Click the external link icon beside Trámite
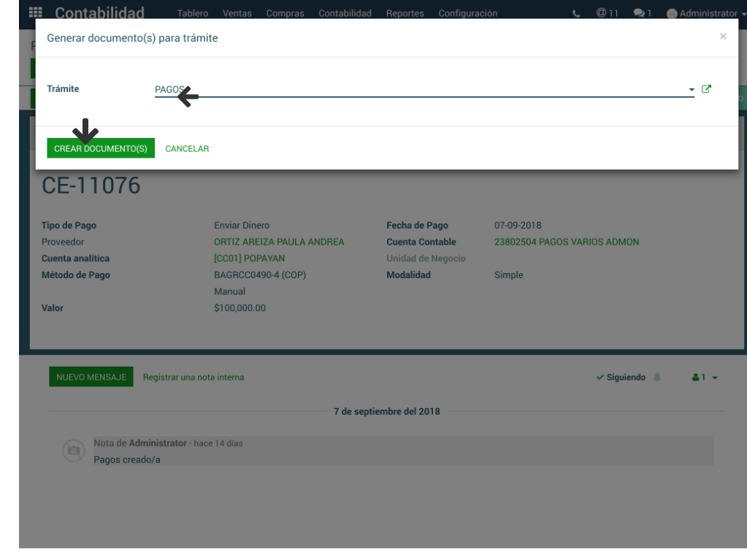This screenshot has height=560, width=747. pos(706,89)
